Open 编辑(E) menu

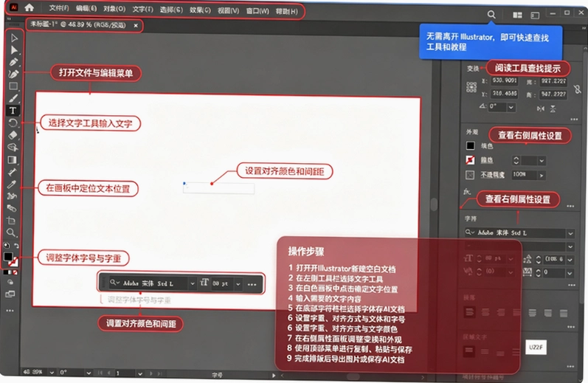pos(86,8)
